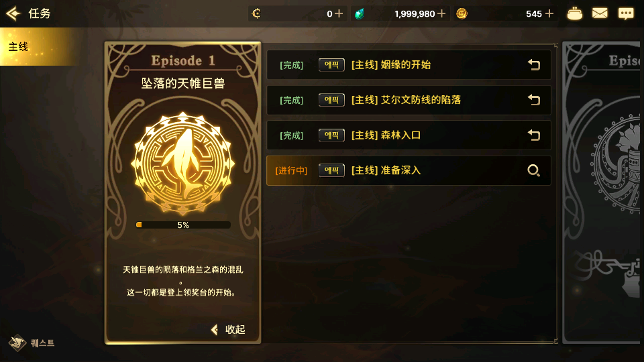
Task: Open the quest icon at bottom left
Action: click(x=32, y=343)
